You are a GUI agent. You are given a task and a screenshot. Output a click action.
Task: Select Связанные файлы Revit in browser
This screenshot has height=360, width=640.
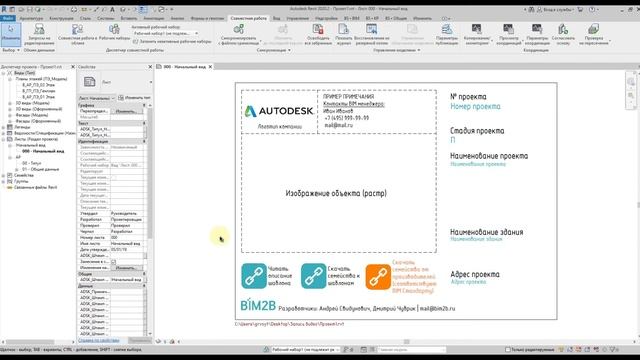point(36,187)
